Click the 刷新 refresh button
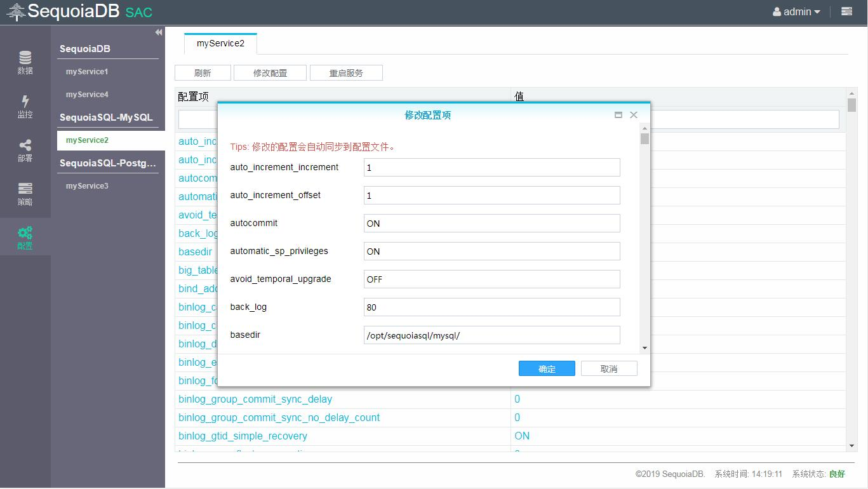Image resolution: width=868 pixels, height=489 pixels. click(203, 73)
